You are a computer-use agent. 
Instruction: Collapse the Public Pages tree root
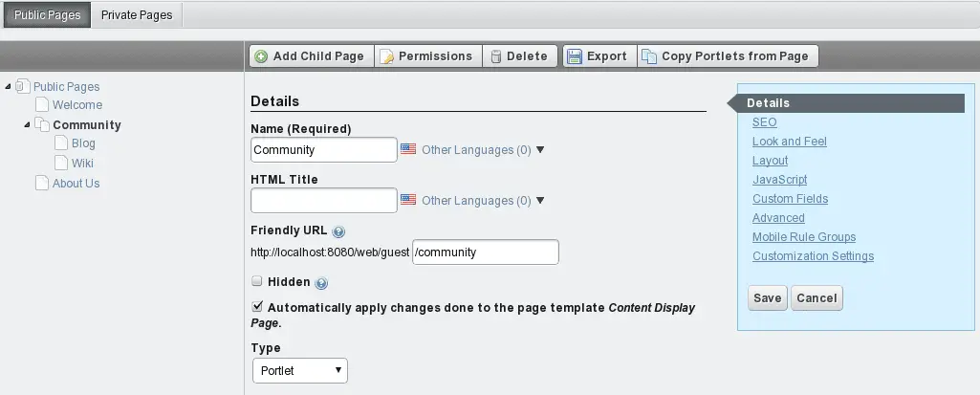[x=8, y=86]
